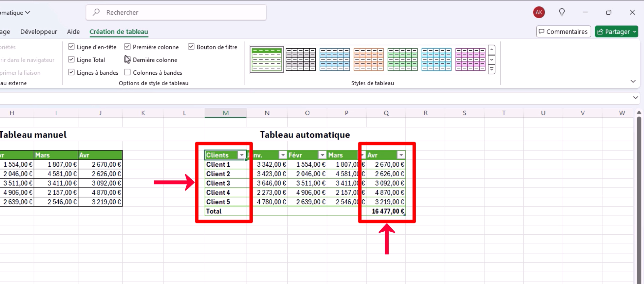This screenshot has width=644, height=284.
Task: Switch to the Aide tab
Action: click(x=73, y=32)
